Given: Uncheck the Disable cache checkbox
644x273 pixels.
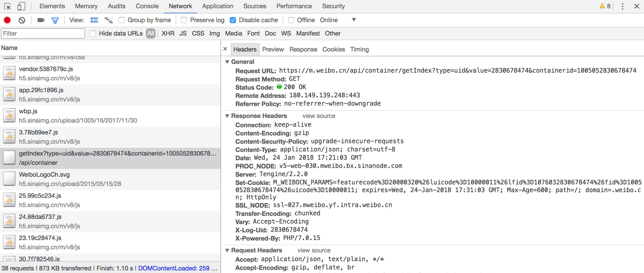Looking at the screenshot, I should coord(233,20).
